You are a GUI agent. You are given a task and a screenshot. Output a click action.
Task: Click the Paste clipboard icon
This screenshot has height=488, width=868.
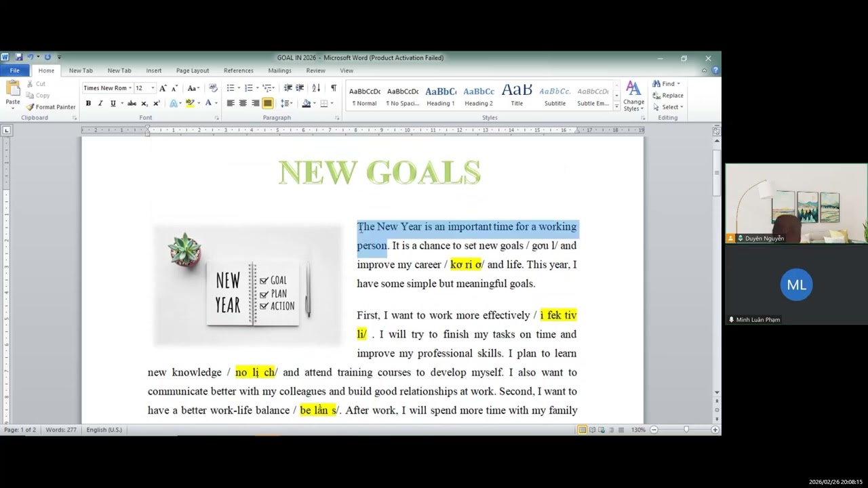[x=13, y=88]
